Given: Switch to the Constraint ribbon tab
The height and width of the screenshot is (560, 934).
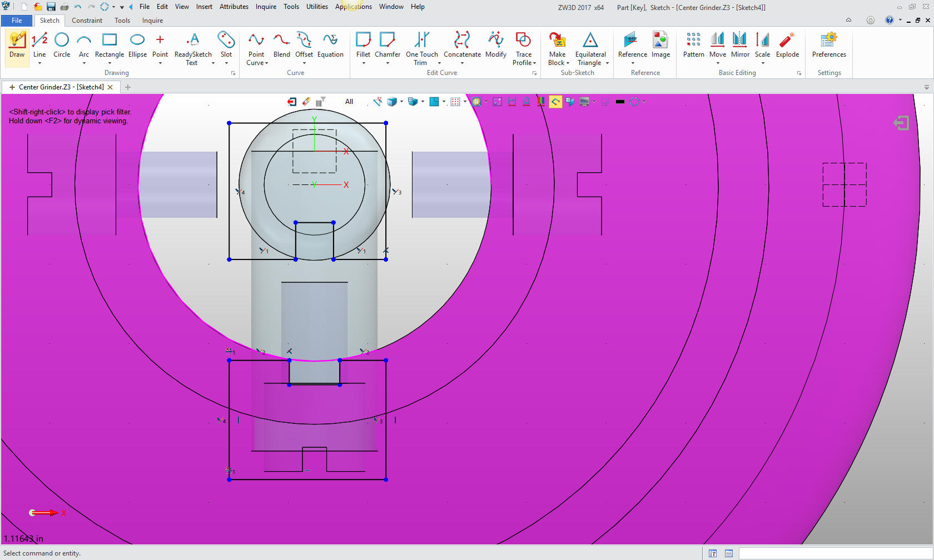Looking at the screenshot, I should [87, 21].
